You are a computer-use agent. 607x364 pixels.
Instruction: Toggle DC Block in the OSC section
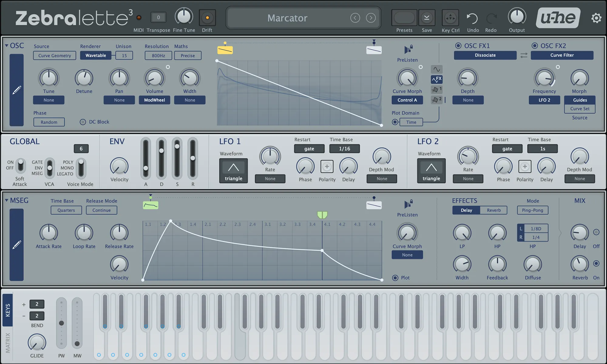coord(83,122)
